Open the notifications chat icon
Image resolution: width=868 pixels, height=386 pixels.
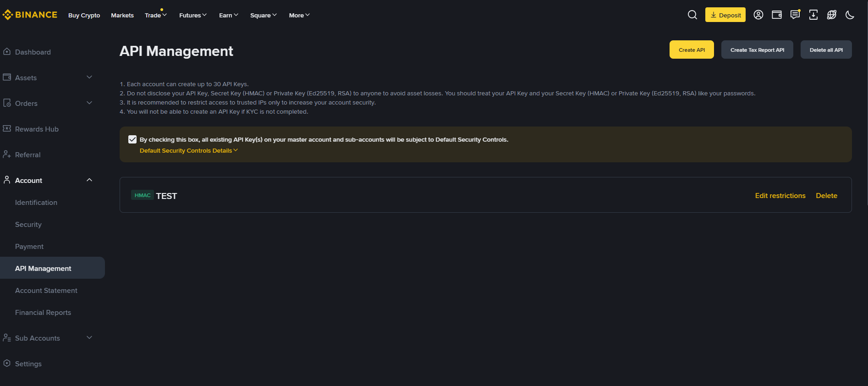click(x=795, y=15)
